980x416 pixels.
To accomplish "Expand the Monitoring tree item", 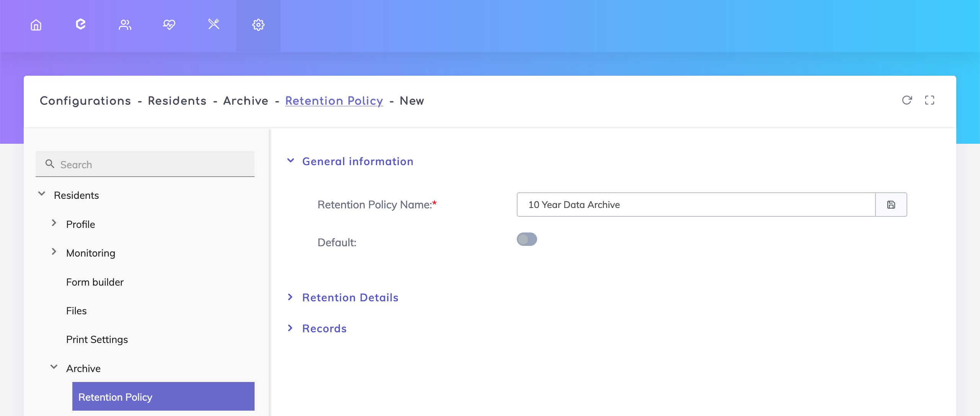I will [x=54, y=252].
